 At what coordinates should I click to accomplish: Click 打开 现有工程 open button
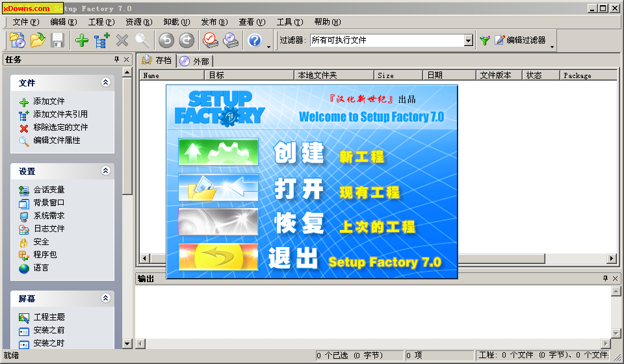click(x=218, y=187)
